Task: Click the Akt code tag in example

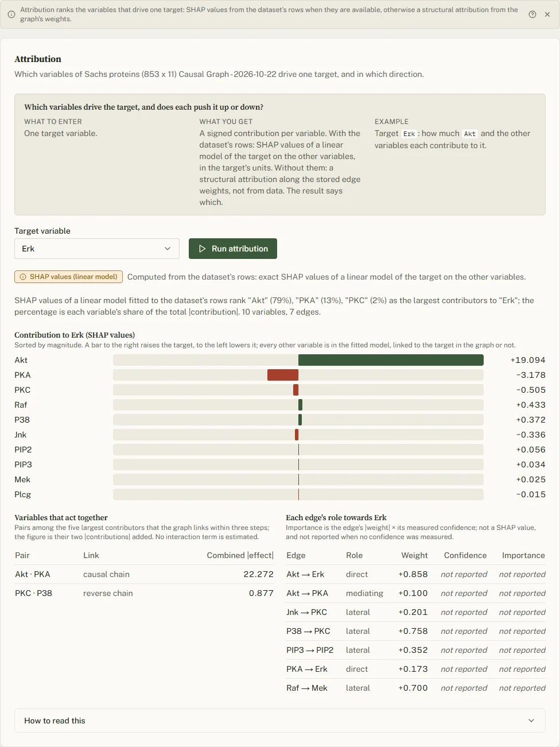Action: coord(470,134)
